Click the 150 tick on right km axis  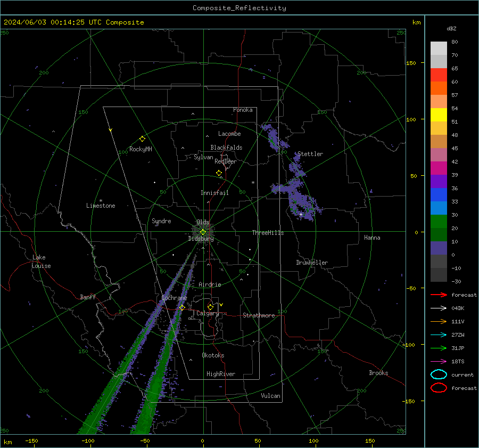tap(411, 63)
